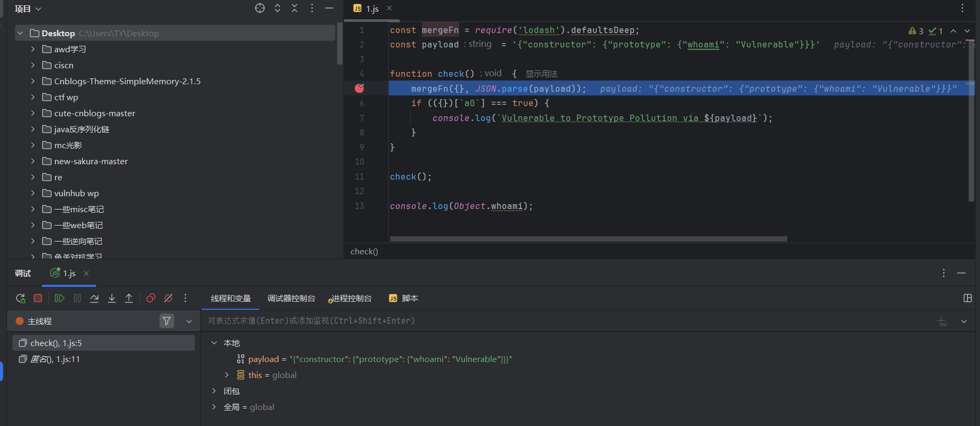Click the warnings count indicator
980x426 pixels.
[x=916, y=31]
